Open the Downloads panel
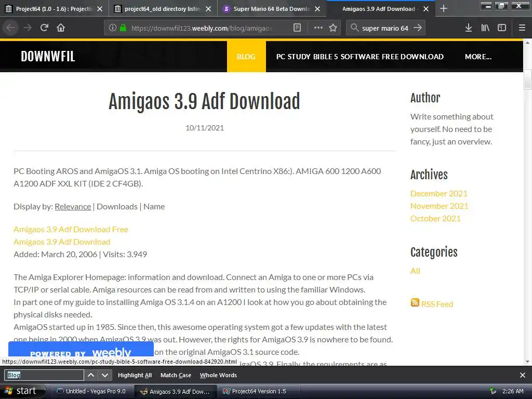Viewport: 532px width, 399px height. [x=468, y=28]
